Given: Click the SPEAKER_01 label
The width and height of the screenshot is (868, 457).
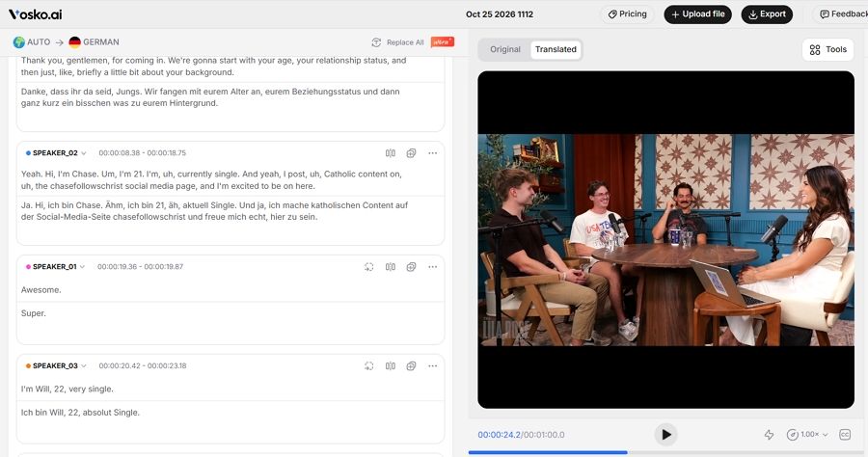Looking at the screenshot, I should (x=54, y=267).
